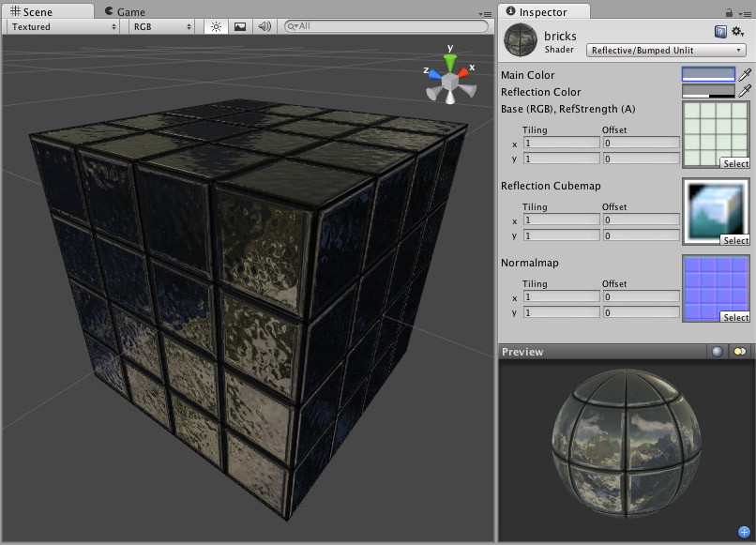Open the material help book icon
Viewport: 756px width, 545px height.
[x=720, y=32]
